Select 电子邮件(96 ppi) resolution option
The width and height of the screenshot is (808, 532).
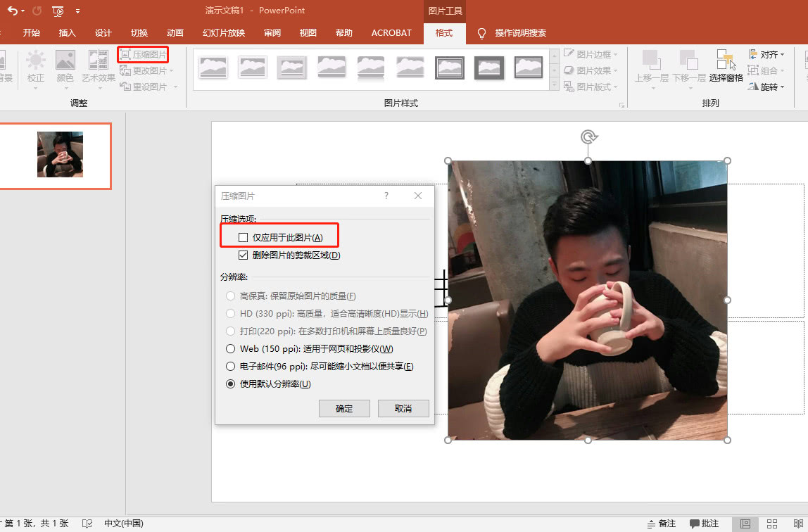point(230,366)
